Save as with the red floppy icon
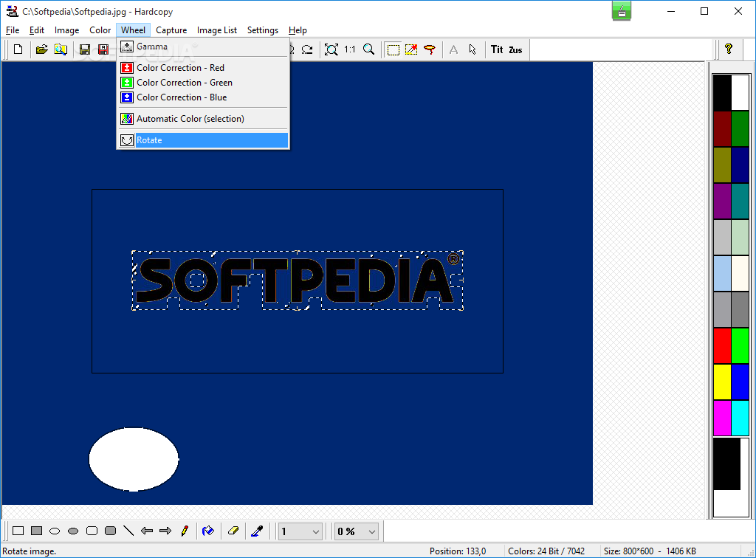 click(103, 49)
